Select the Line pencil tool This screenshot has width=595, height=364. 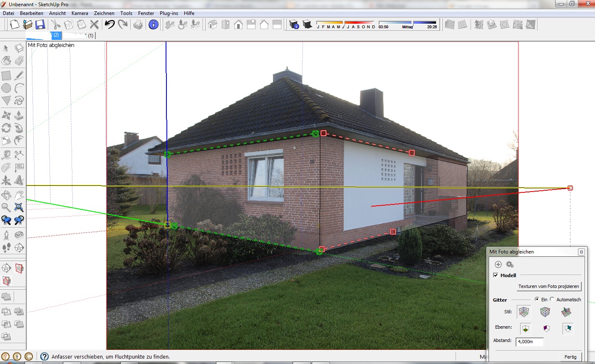[x=19, y=76]
